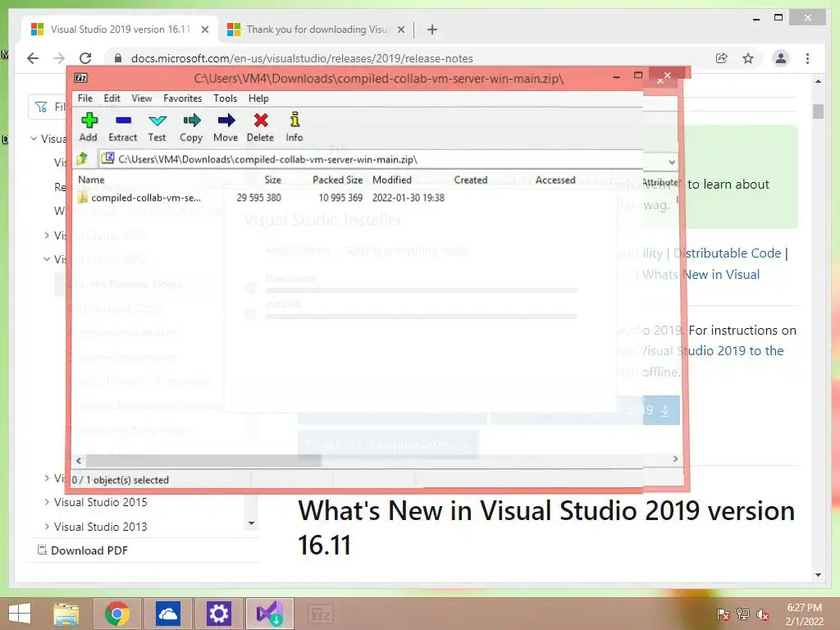
Task: Sort by the Name column header
Action: click(x=92, y=180)
